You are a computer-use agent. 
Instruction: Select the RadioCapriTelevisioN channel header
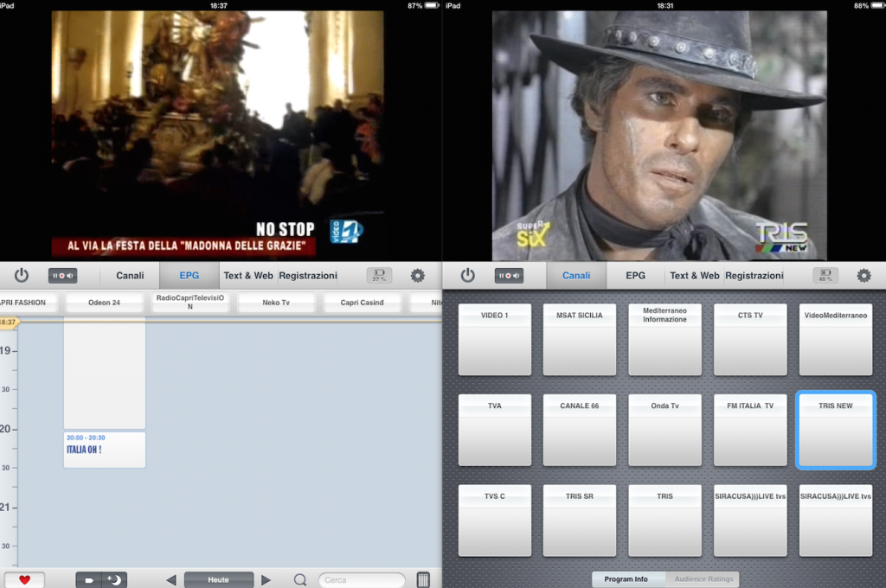pyautogui.click(x=189, y=302)
